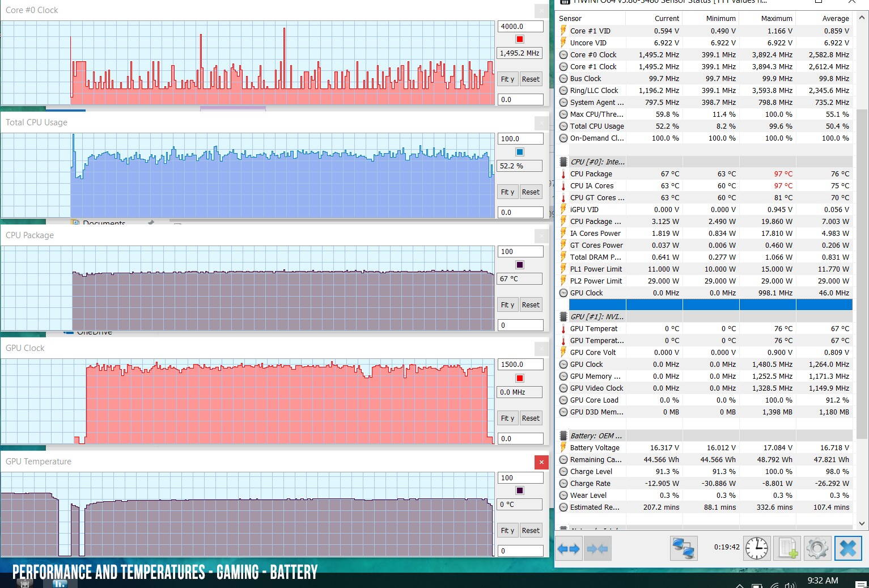The width and height of the screenshot is (869, 588).
Task: Open sensor settings via the gear icon
Action: pyautogui.click(x=817, y=548)
